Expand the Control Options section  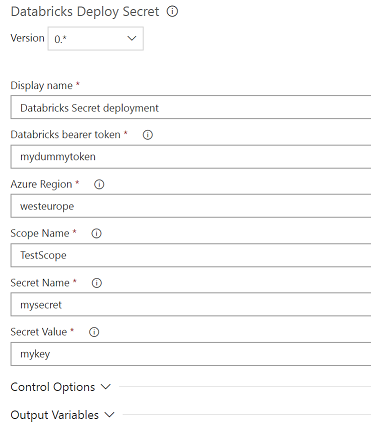(x=60, y=387)
